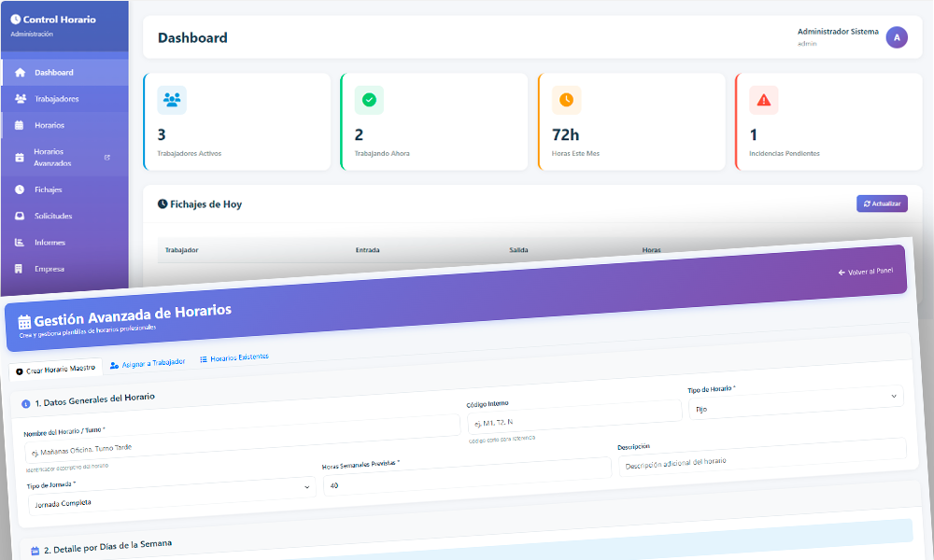Viewport: 934px width, 560px height.
Task: Switch to the Asignar a Trabajador tab
Action: (x=147, y=362)
